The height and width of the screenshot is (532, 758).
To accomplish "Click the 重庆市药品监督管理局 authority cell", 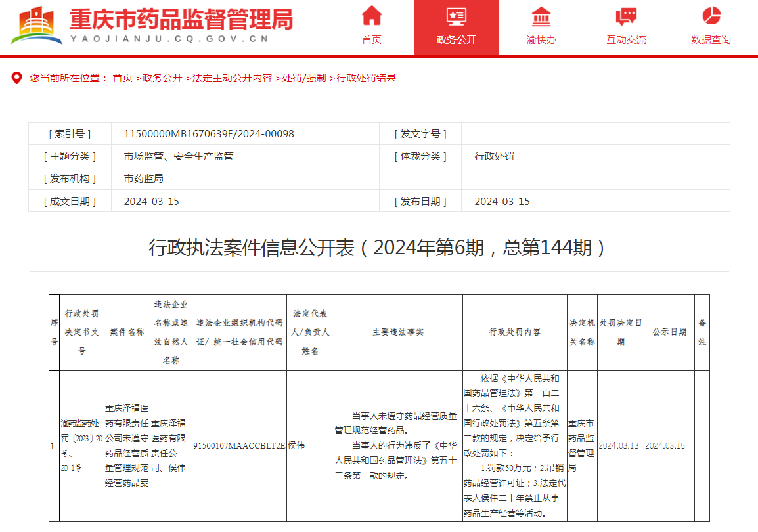I will (581, 445).
